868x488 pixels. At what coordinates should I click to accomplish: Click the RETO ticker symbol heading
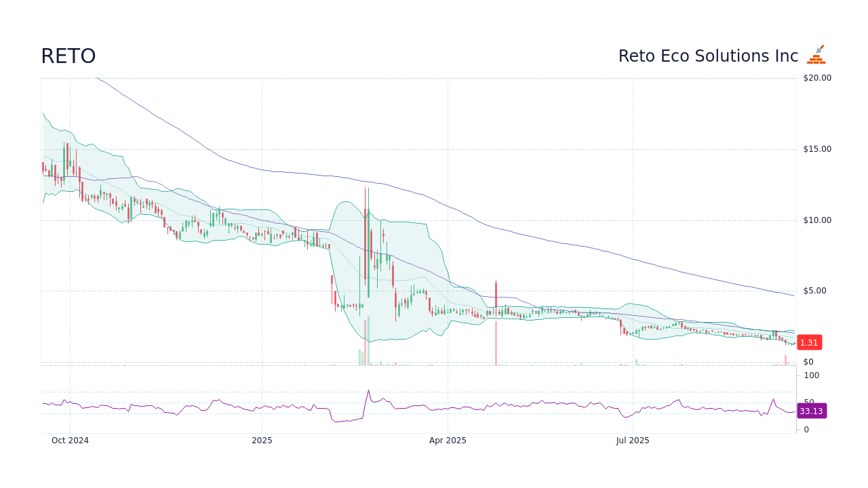tap(68, 56)
